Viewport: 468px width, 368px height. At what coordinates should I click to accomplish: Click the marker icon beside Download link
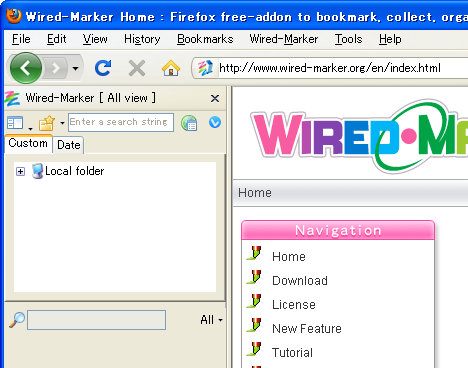click(x=254, y=277)
